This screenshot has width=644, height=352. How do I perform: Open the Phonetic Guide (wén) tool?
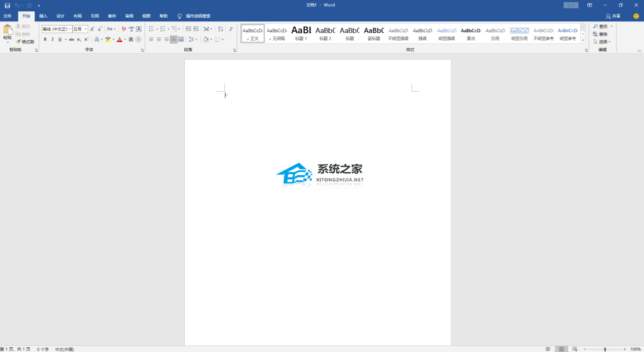[131, 29]
